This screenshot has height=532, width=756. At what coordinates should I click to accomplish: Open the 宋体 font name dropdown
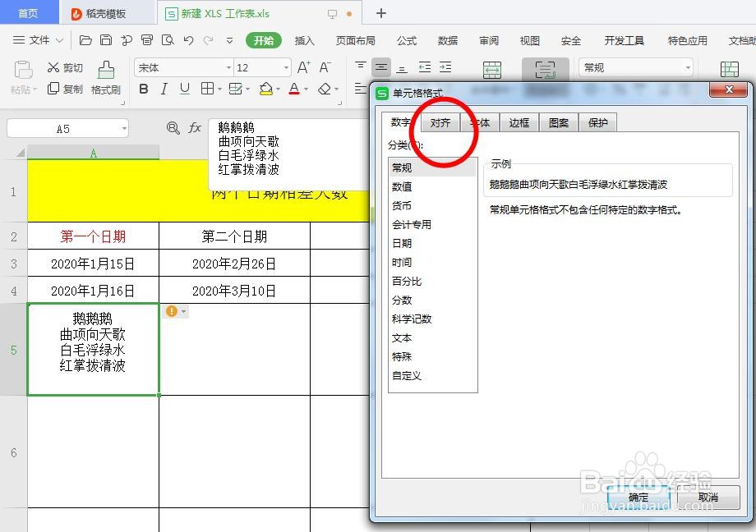click(228, 66)
